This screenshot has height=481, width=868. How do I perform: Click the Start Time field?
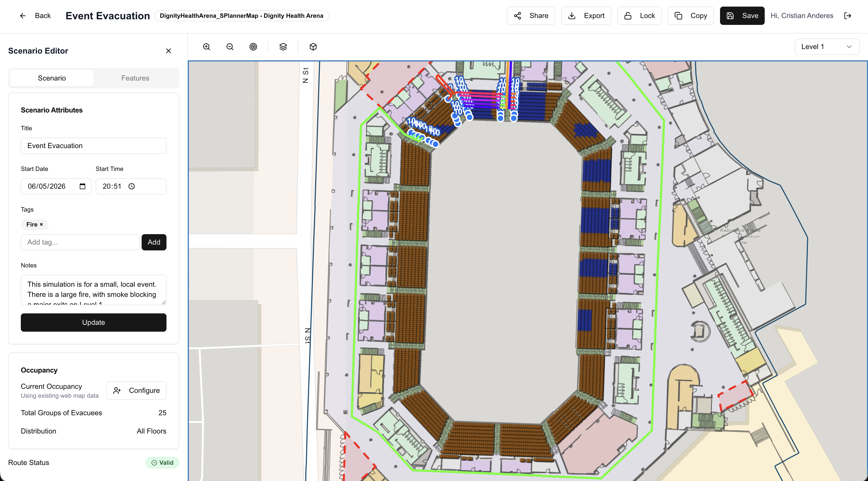click(131, 186)
